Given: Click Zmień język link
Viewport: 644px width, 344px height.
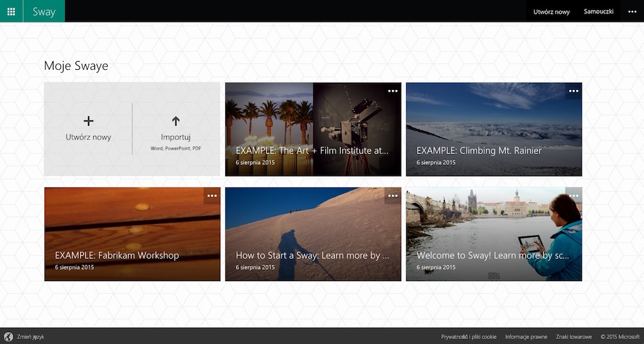Looking at the screenshot, I should (x=30, y=337).
